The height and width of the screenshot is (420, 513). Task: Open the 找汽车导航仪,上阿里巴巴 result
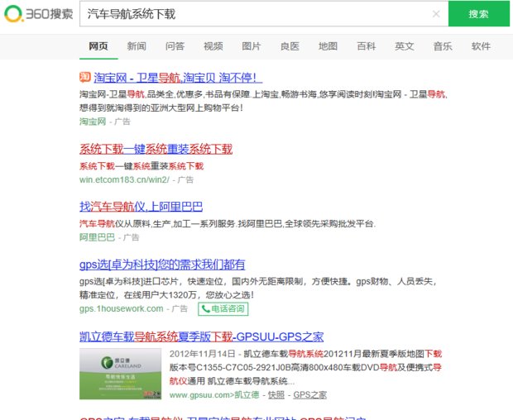(141, 207)
